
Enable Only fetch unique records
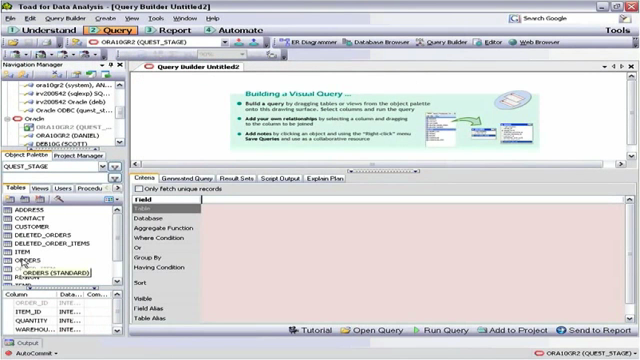(139, 189)
